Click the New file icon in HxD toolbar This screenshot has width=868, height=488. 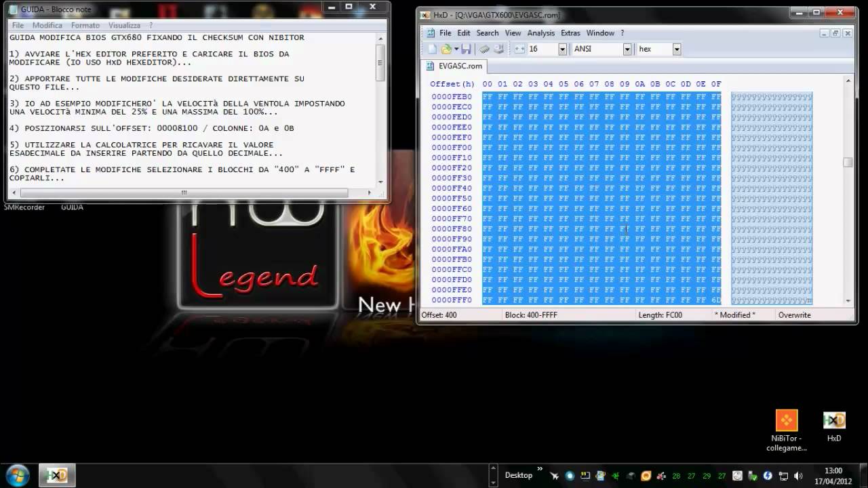coord(432,49)
